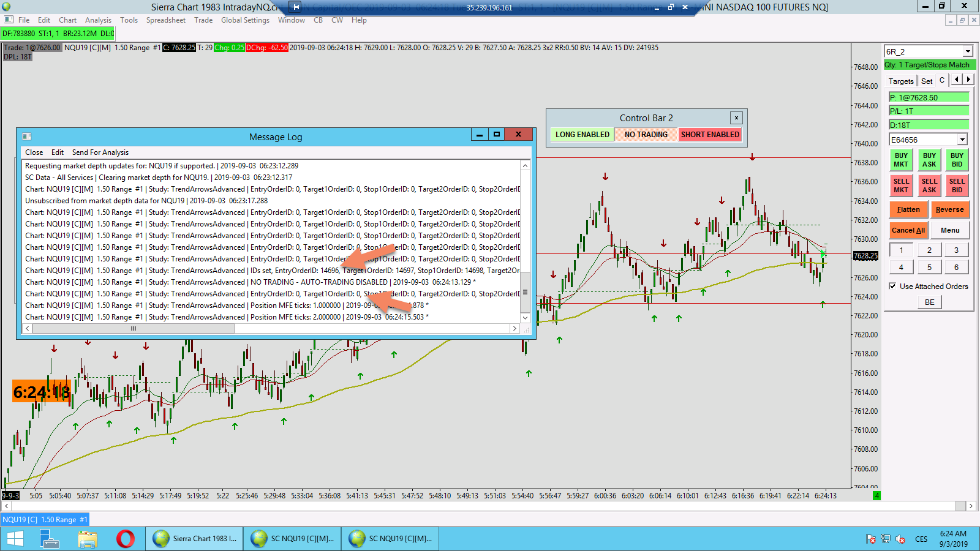Select quantity preset 3
Screen dimensions: 980x551
coord(956,250)
